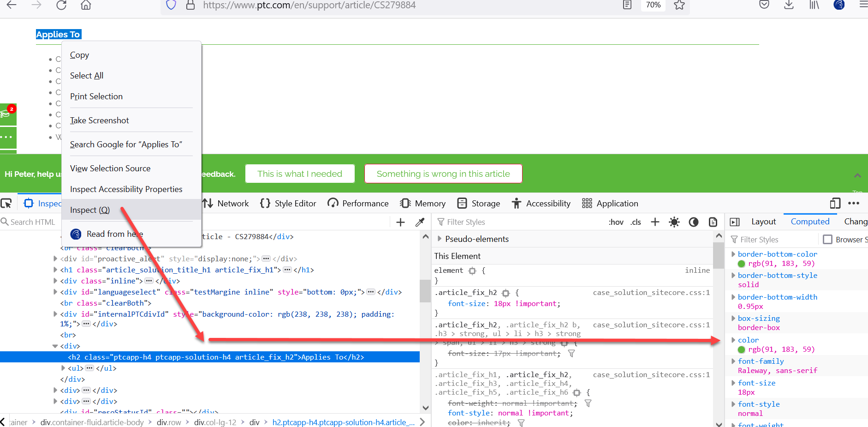Expand the languageselect div node
Screen dimensions: 868x427
(x=55, y=292)
